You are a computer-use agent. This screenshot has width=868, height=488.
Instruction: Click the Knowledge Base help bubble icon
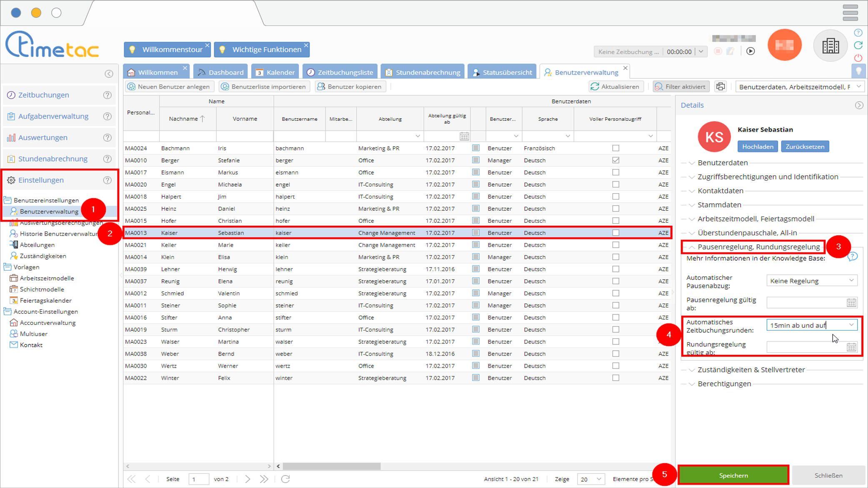(x=852, y=257)
